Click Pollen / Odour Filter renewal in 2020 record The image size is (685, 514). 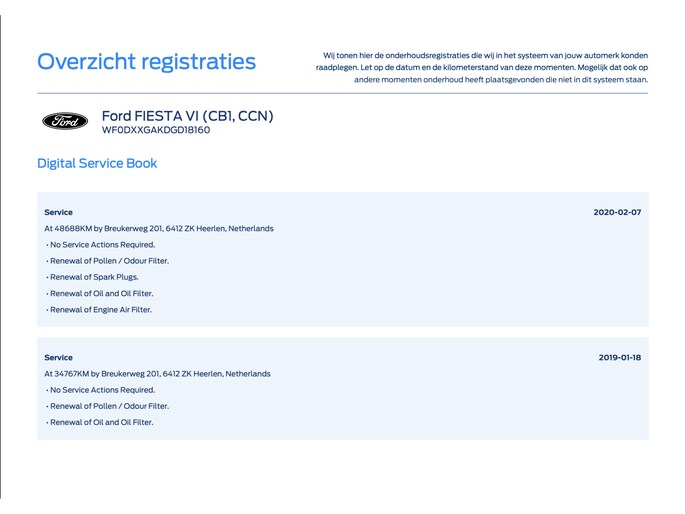108,261
